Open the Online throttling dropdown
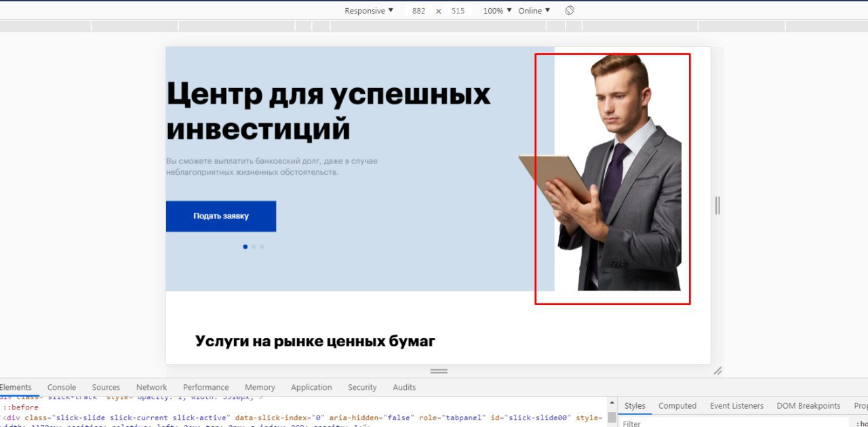 (534, 11)
